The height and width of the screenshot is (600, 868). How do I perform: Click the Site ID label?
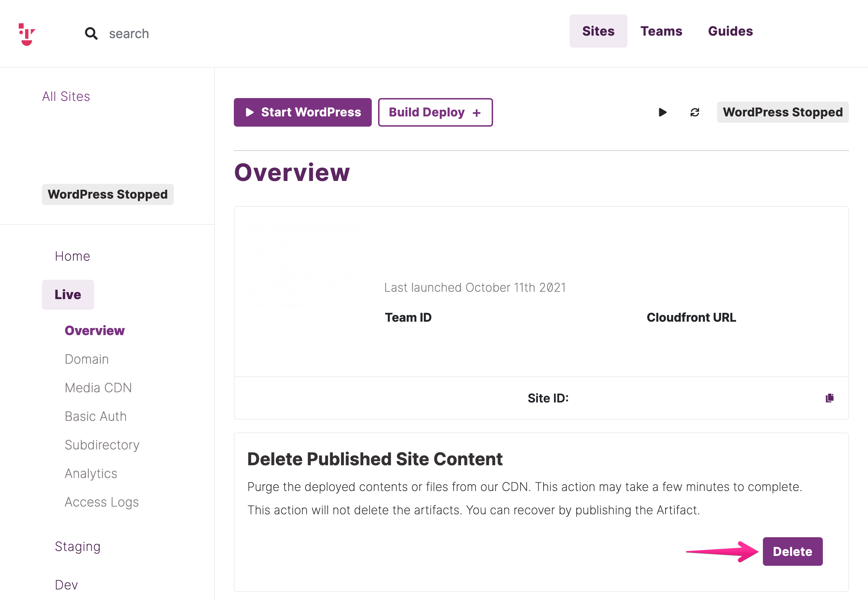548,398
